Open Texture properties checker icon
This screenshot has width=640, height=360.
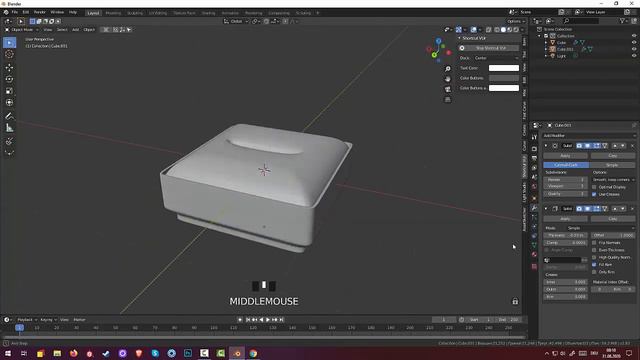tap(534, 267)
